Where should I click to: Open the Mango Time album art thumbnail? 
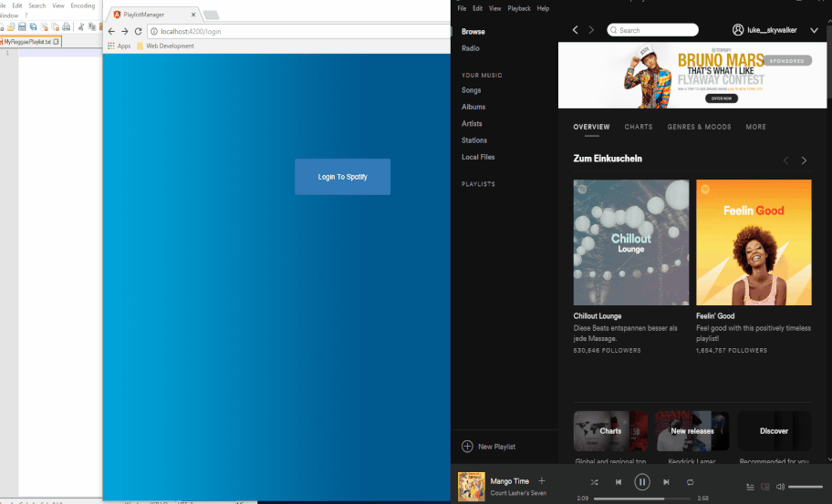471,486
